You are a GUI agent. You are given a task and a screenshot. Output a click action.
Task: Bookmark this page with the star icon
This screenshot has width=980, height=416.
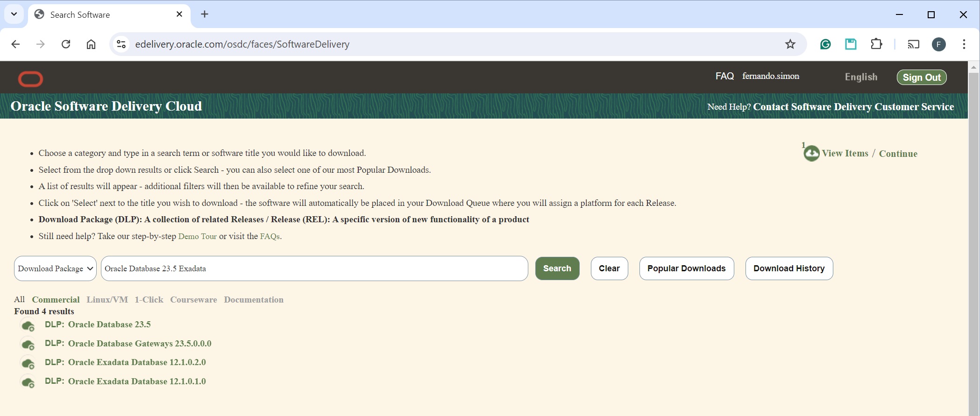(x=790, y=44)
